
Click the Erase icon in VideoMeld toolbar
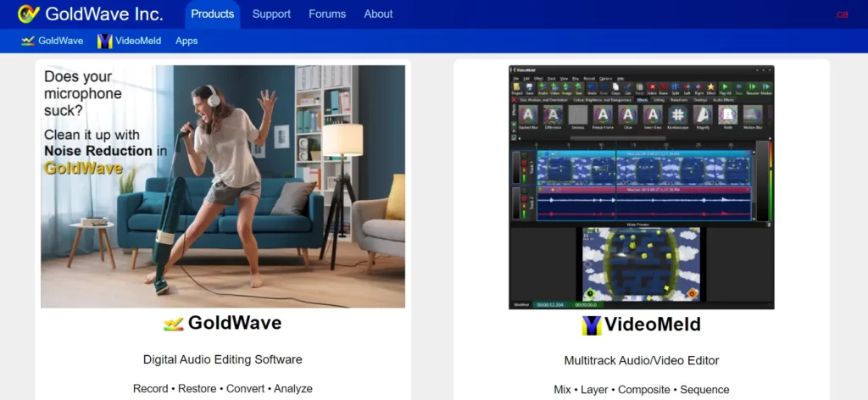[x=663, y=88]
